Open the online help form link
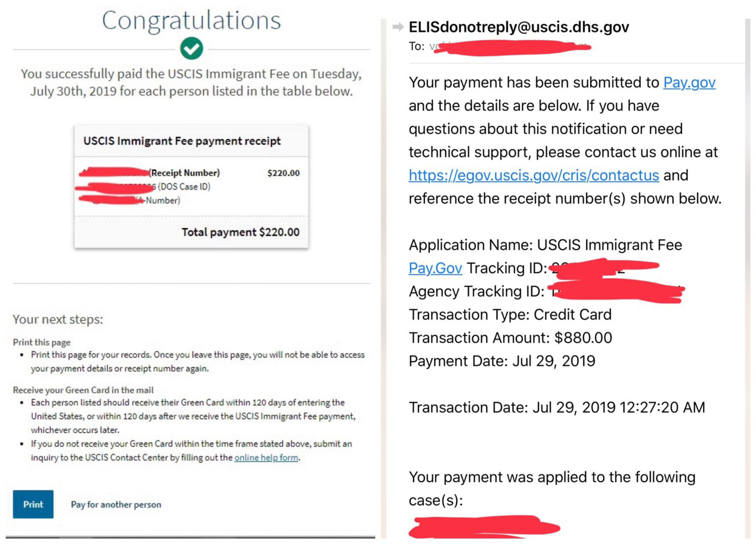 tap(266, 457)
